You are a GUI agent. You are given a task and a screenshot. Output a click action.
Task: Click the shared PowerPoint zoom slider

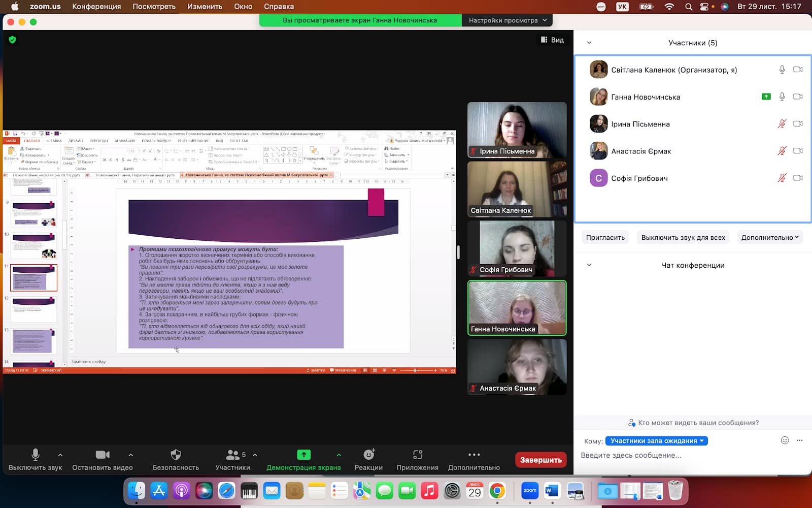tap(416, 370)
